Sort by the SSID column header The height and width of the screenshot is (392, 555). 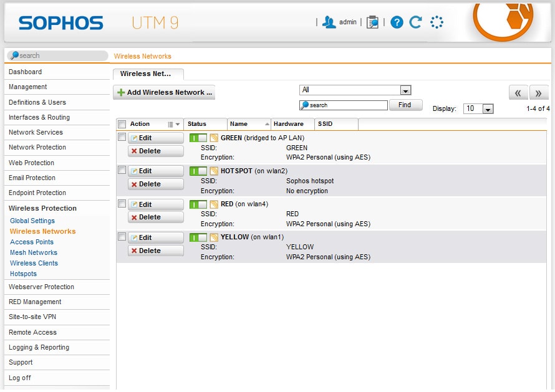coord(336,124)
